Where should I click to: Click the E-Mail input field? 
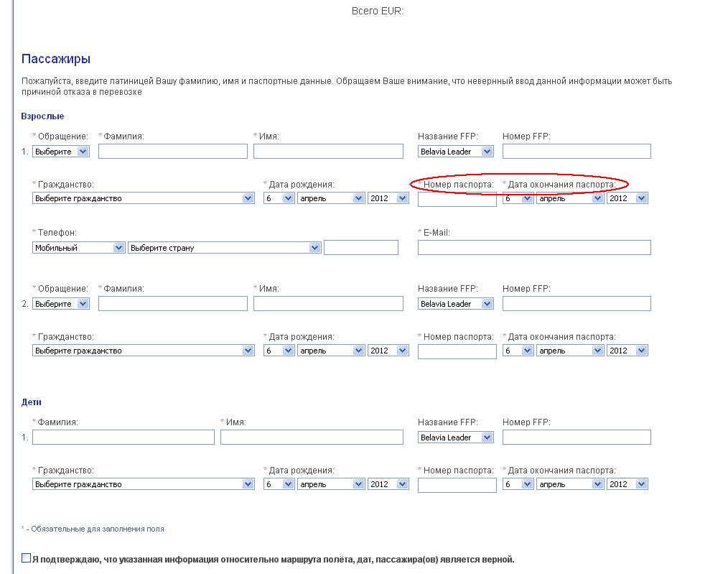[534, 248]
